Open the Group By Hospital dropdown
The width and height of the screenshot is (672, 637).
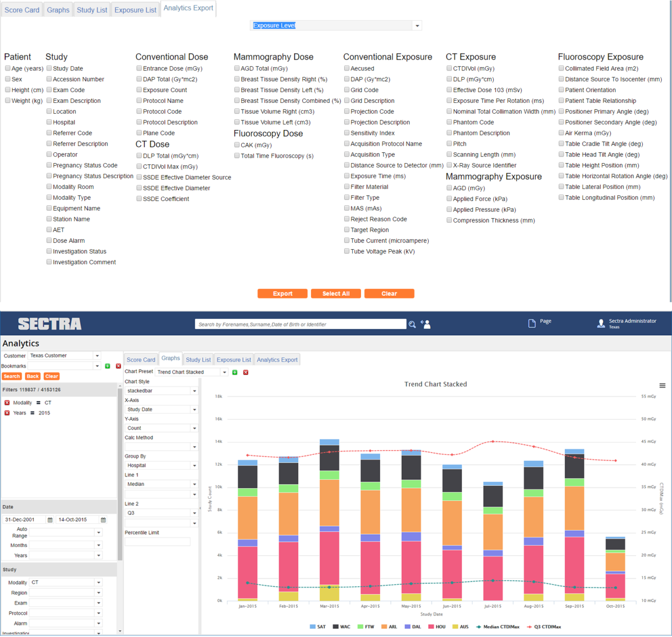tap(193, 465)
